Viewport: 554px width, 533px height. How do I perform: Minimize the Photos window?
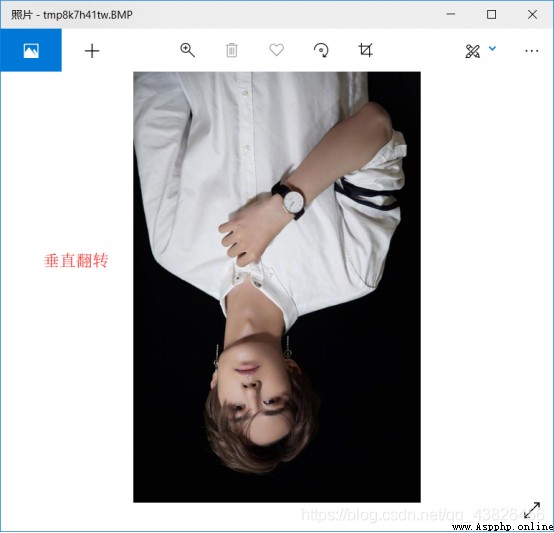[x=450, y=14]
